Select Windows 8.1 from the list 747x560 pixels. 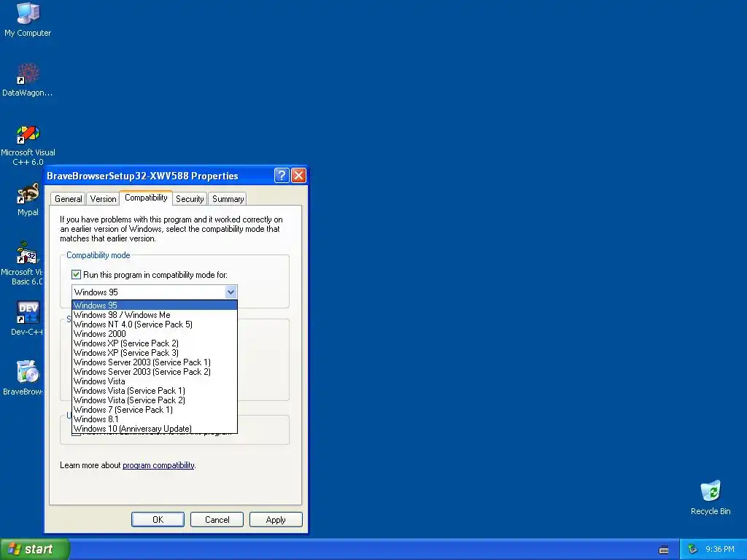pyautogui.click(x=155, y=419)
